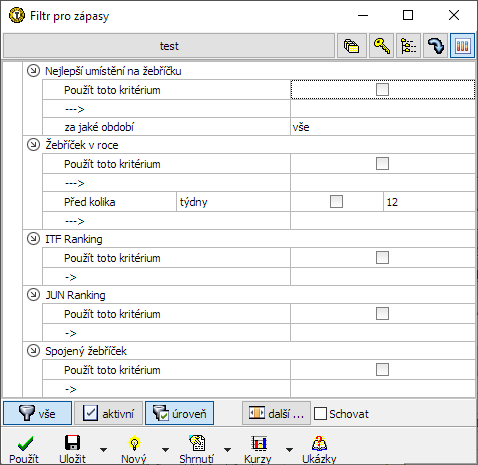Click the yellow folders icon in top toolbar

352,46
